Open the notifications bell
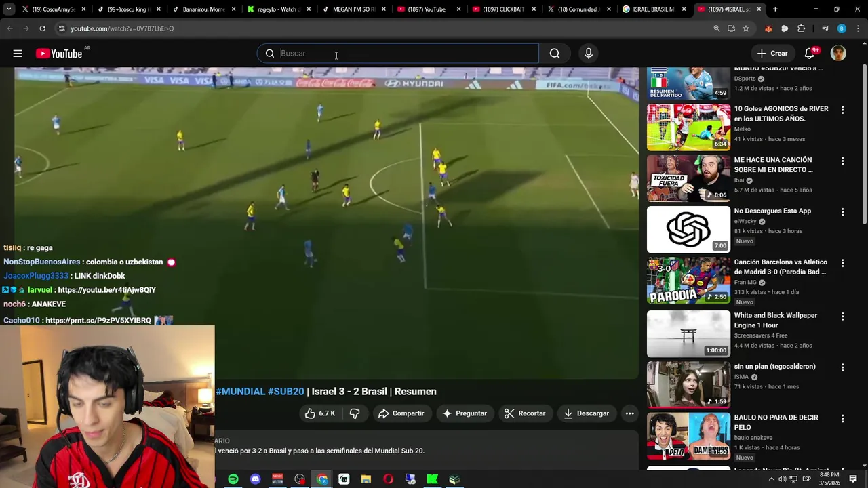Screen dimensions: 868x488 coord(810,54)
